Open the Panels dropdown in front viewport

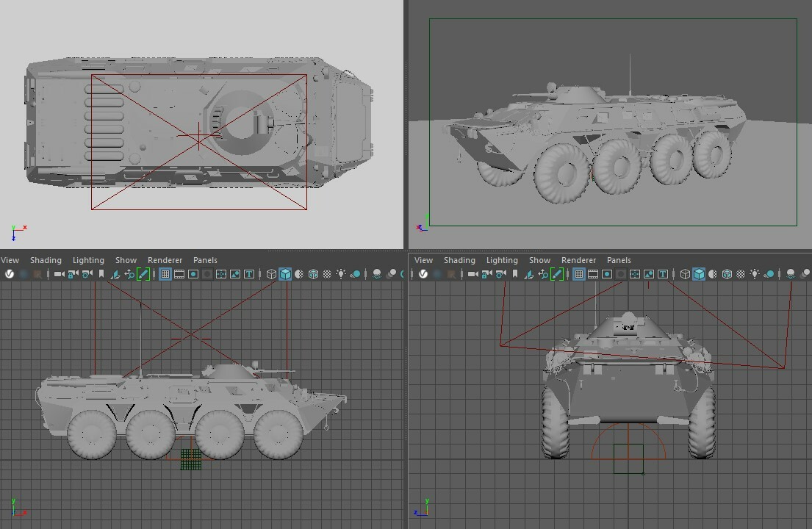619,260
